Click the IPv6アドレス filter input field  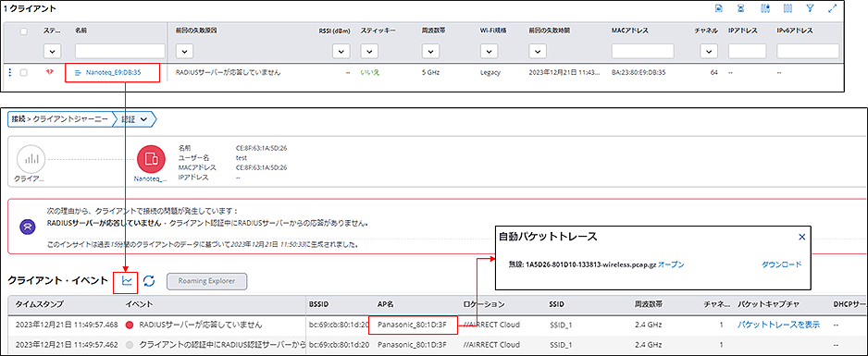pos(808,52)
